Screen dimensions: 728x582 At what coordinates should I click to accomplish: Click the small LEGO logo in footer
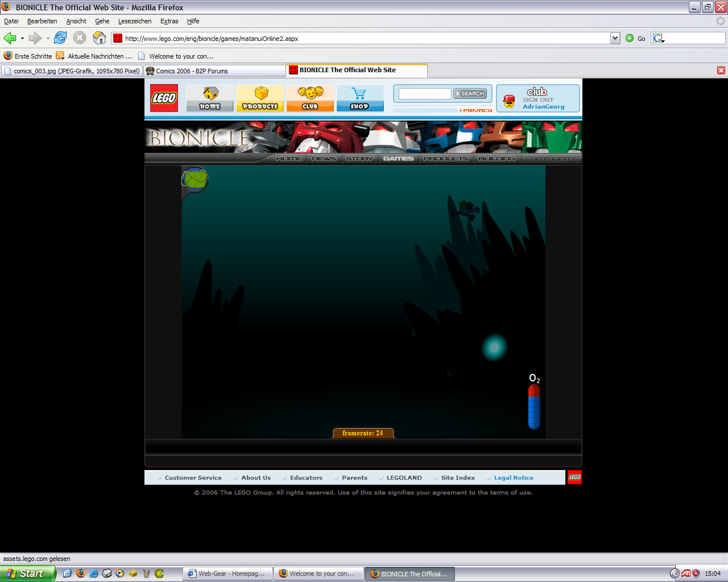(x=574, y=477)
